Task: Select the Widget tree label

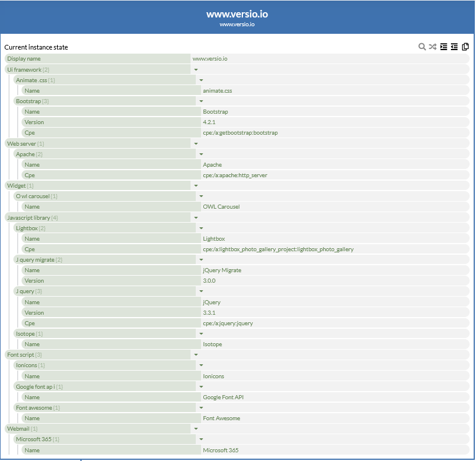Action: (x=16, y=185)
